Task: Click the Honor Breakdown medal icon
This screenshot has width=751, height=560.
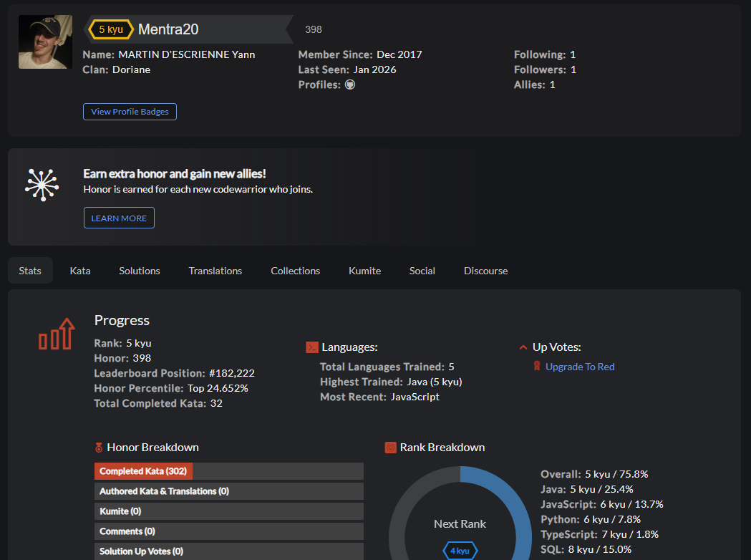Action: 99,448
